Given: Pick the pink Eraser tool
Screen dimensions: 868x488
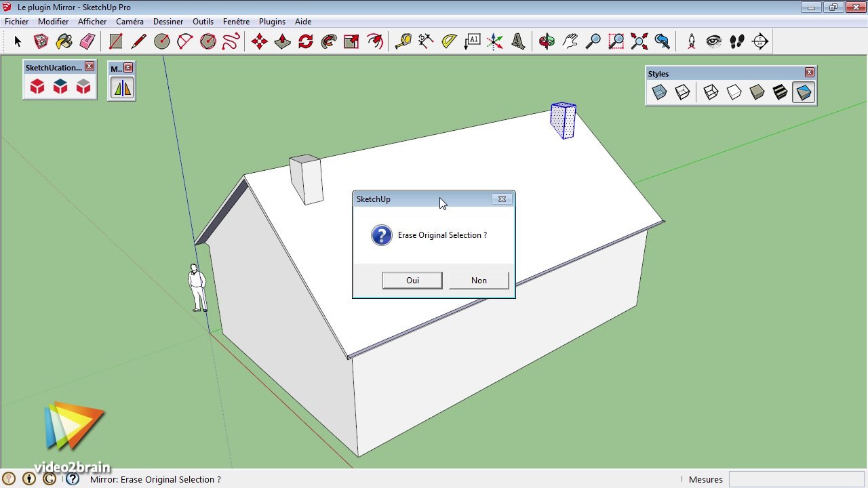Looking at the screenshot, I should [x=87, y=41].
